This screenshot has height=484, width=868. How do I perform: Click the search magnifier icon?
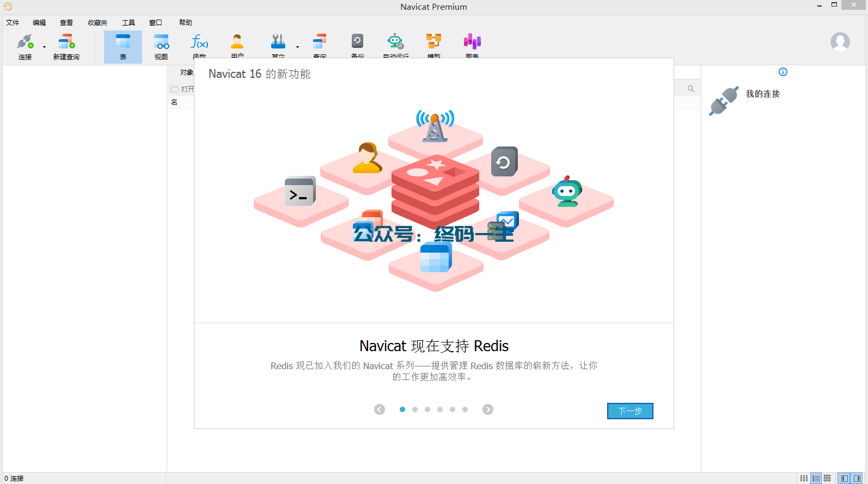tap(691, 89)
